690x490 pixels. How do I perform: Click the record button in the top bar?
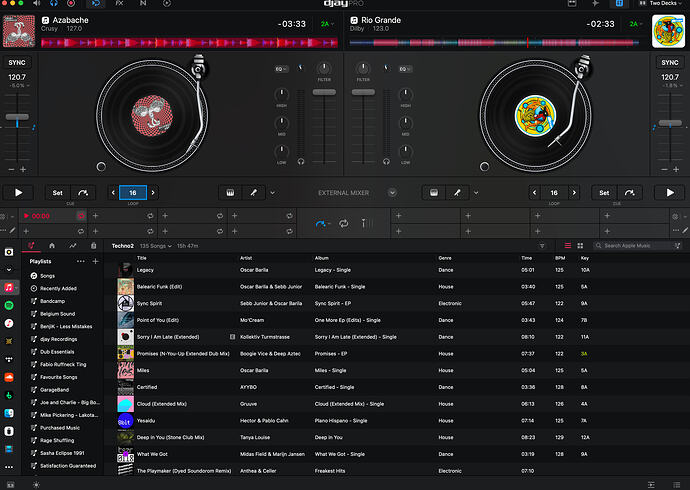pyautogui.click(x=71, y=3)
